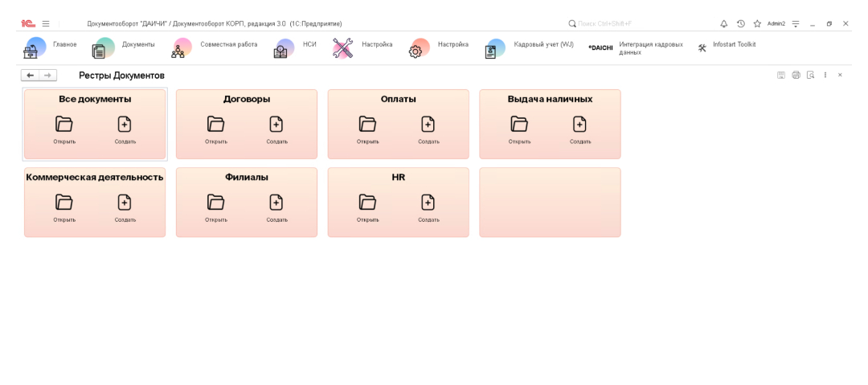Print the Рестры Документов form

tap(796, 75)
